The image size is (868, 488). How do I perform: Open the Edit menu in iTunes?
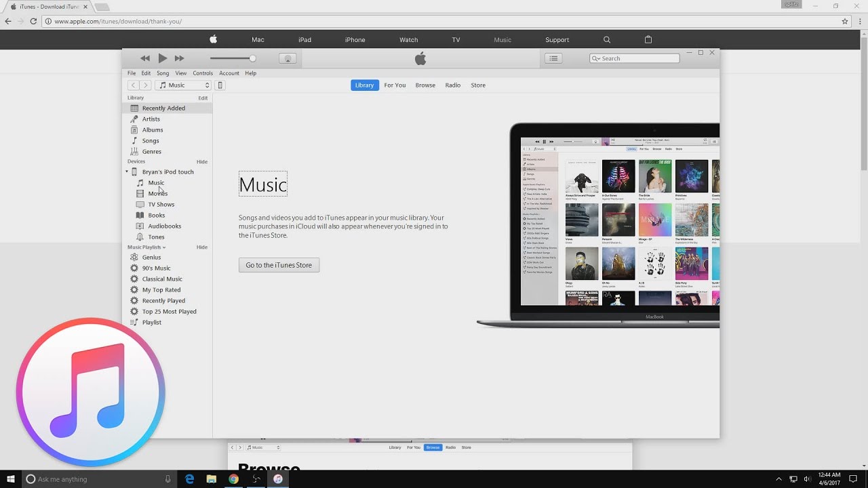pos(146,73)
